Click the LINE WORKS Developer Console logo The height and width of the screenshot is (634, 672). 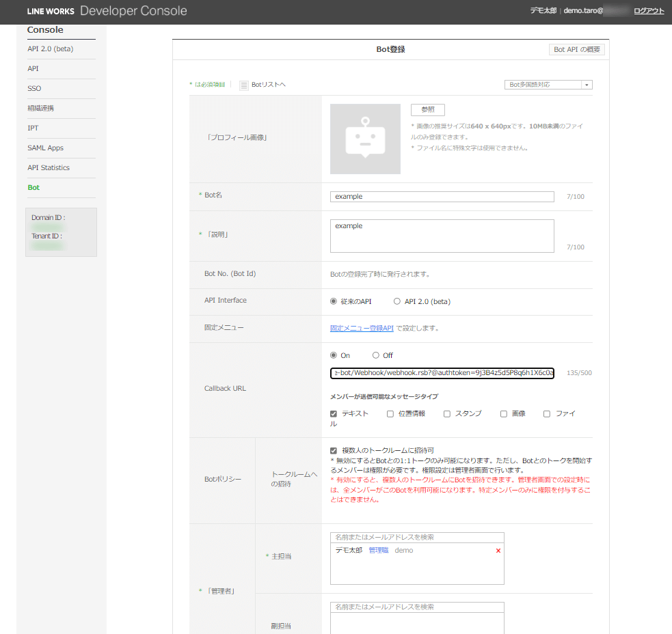coord(107,11)
